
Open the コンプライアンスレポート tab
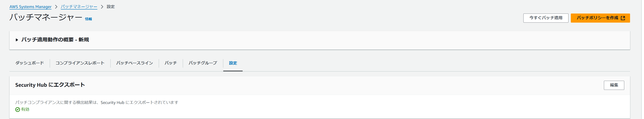point(80,63)
